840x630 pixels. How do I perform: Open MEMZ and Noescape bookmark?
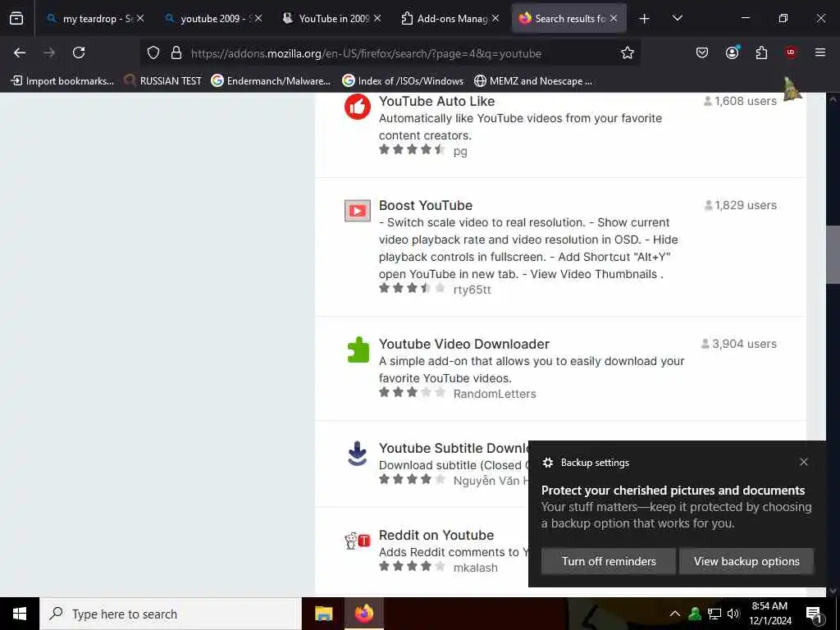point(533,81)
